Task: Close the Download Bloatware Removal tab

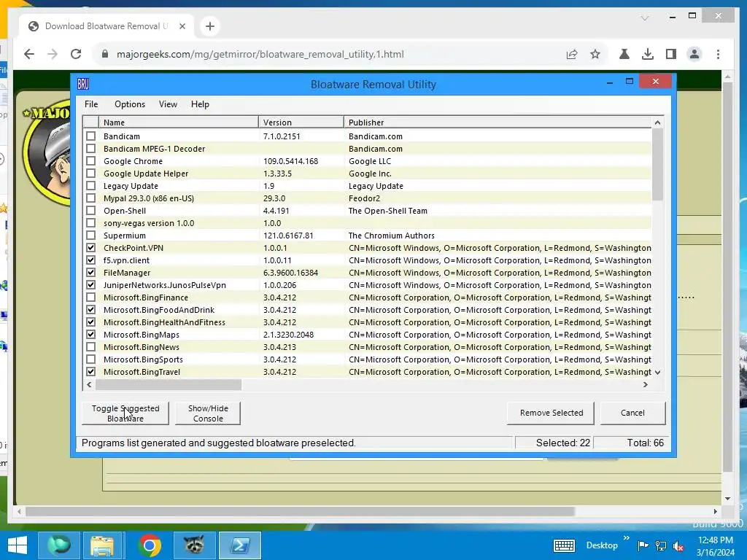Action: click(x=182, y=26)
